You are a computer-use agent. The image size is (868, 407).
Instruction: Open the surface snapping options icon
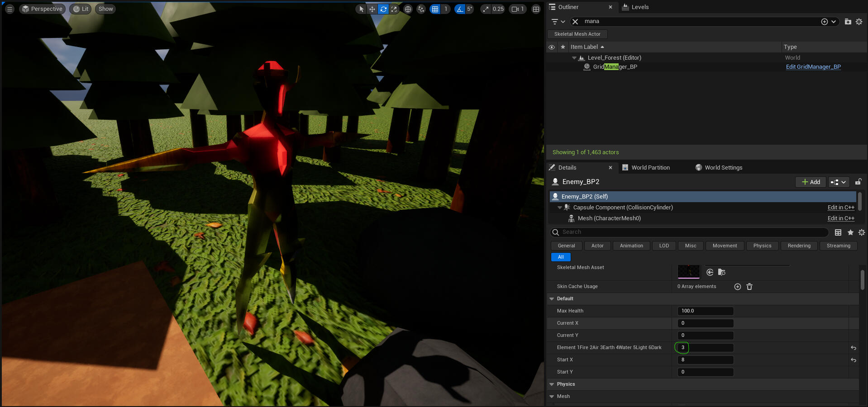[421, 9]
